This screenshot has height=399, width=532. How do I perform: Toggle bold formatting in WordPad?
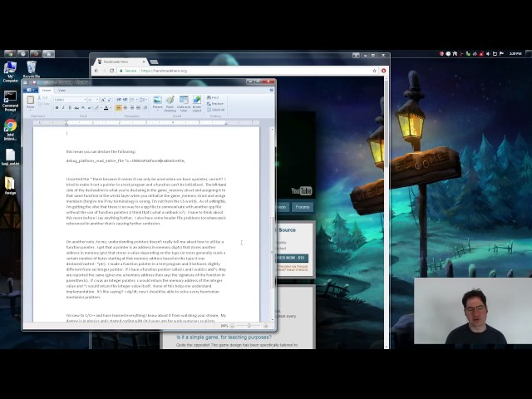[57, 108]
